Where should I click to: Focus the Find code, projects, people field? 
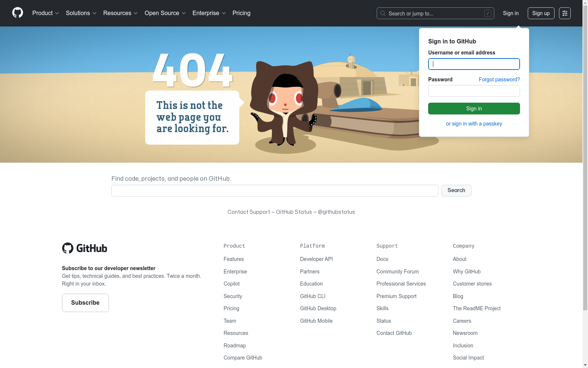[275, 191]
